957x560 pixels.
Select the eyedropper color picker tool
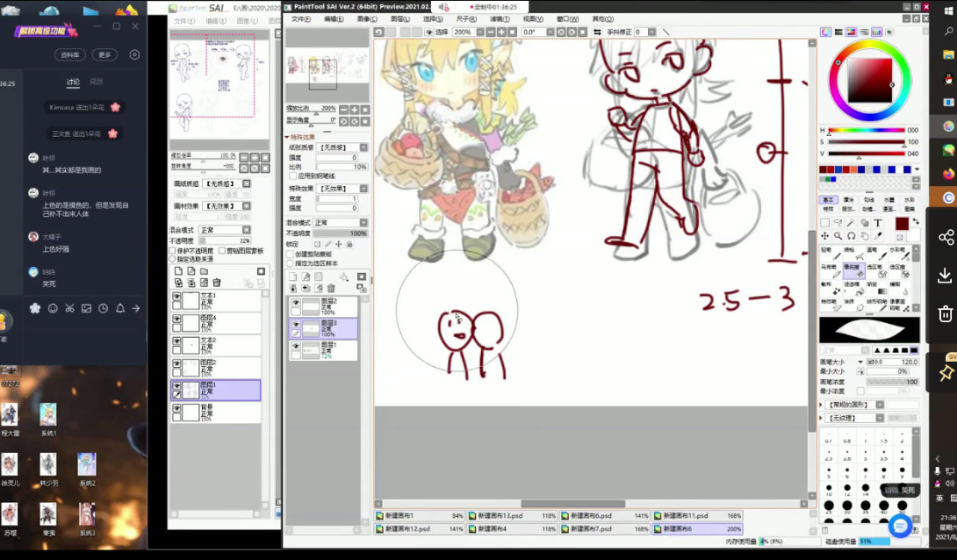[878, 236]
